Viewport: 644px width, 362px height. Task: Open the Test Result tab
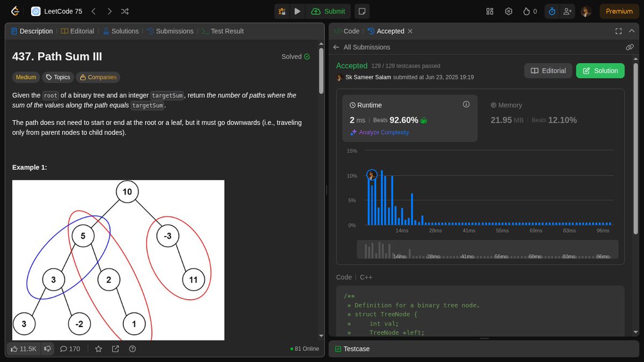coord(222,31)
